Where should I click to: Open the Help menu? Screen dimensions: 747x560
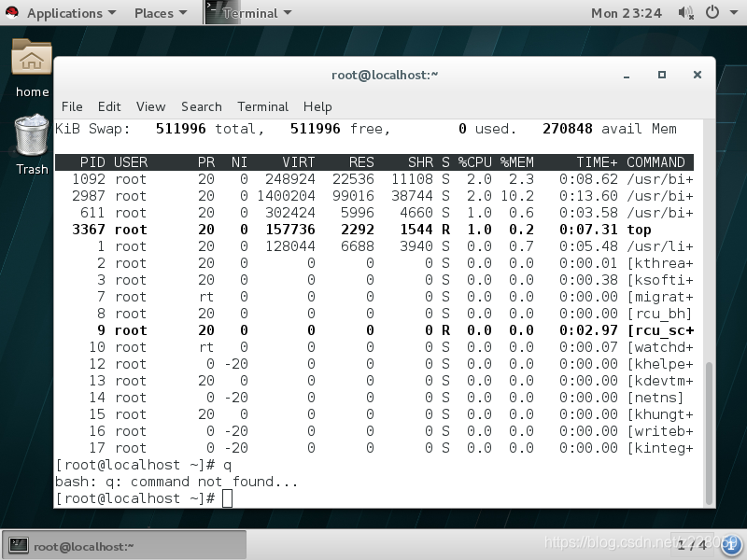(x=317, y=106)
